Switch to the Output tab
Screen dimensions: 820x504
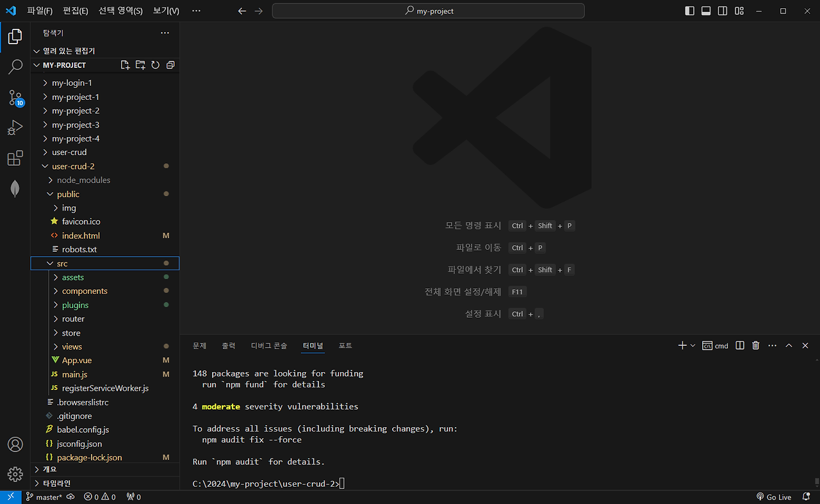[229, 345]
